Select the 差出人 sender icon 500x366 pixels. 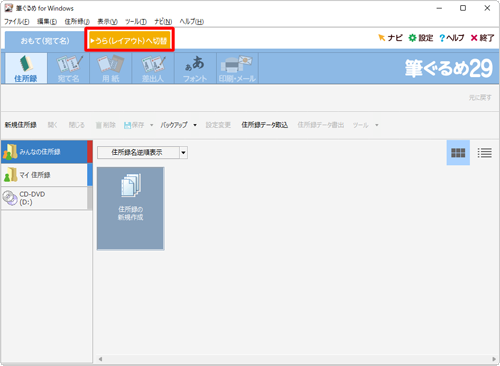point(153,68)
